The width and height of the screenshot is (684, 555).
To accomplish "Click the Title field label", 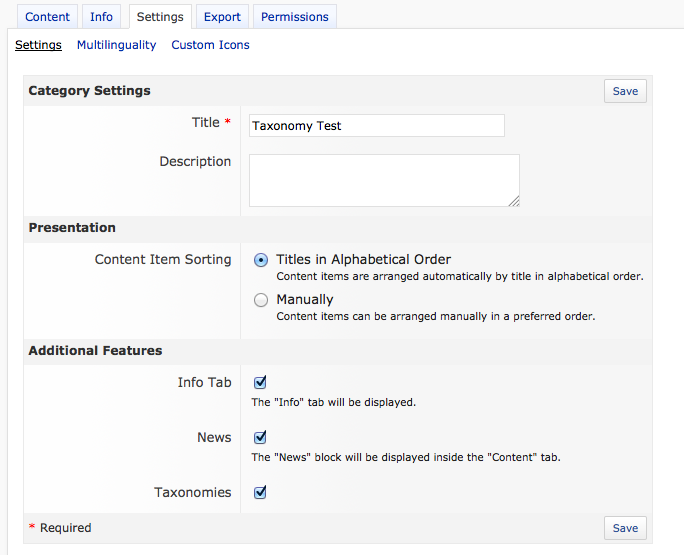I will pos(205,123).
